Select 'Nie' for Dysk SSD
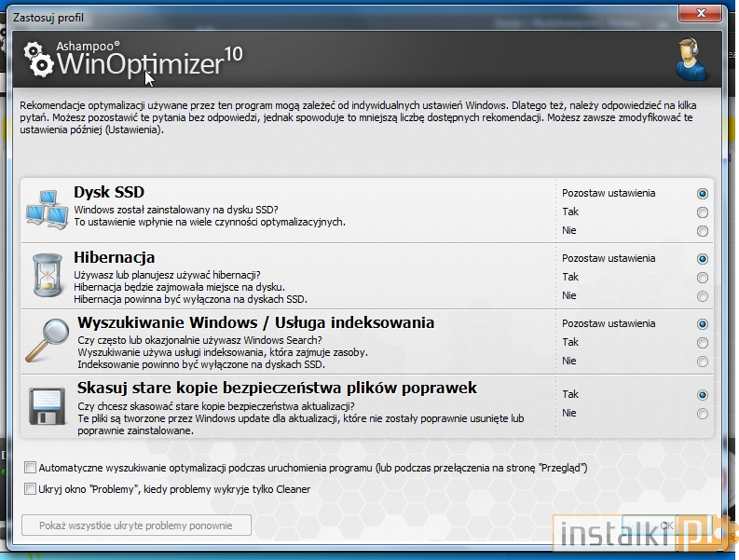 tap(703, 231)
